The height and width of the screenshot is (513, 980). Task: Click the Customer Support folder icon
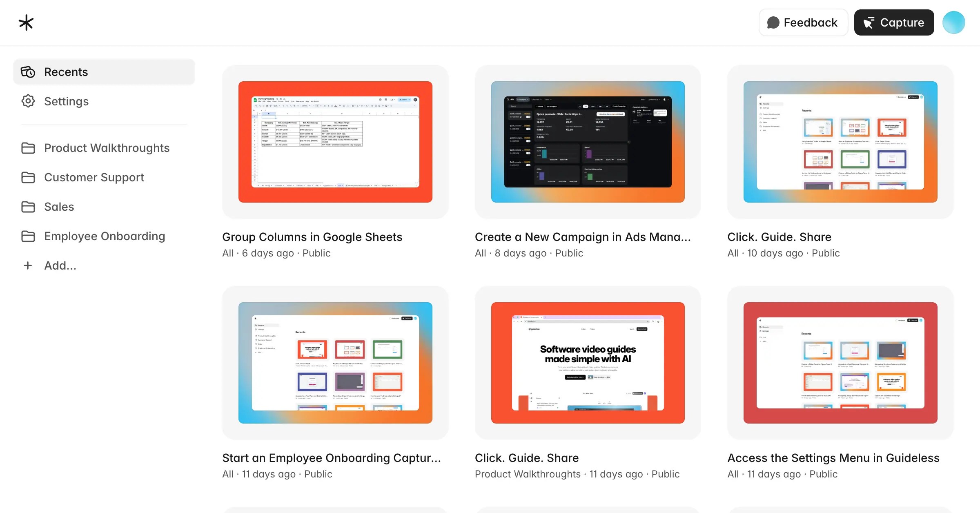pyautogui.click(x=28, y=177)
